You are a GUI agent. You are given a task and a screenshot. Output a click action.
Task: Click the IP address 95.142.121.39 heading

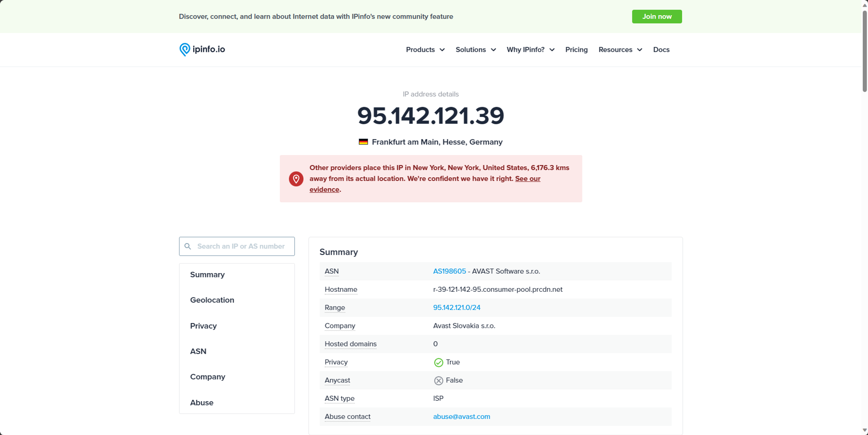click(431, 115)
